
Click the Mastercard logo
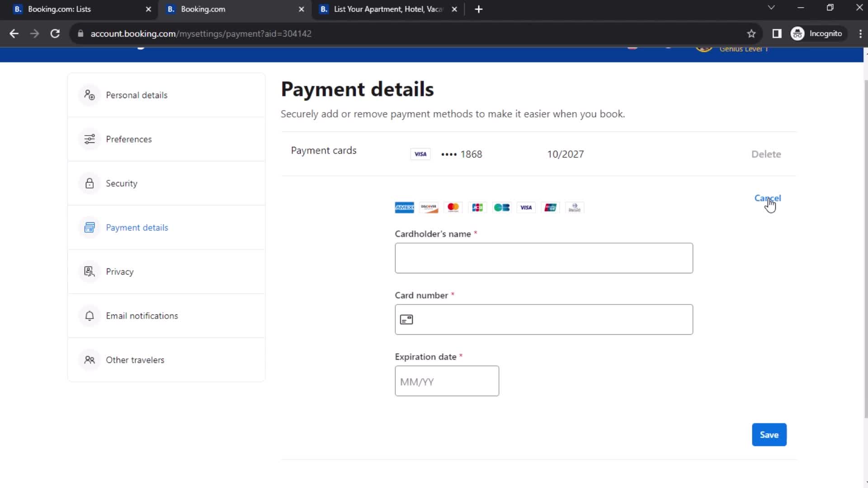(x=453, y=207)
